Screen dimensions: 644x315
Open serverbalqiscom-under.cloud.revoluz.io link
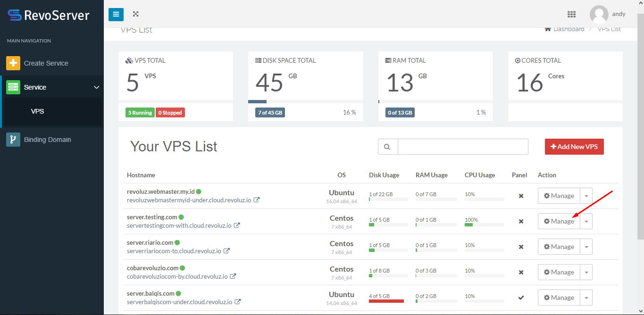pos(180,302)
